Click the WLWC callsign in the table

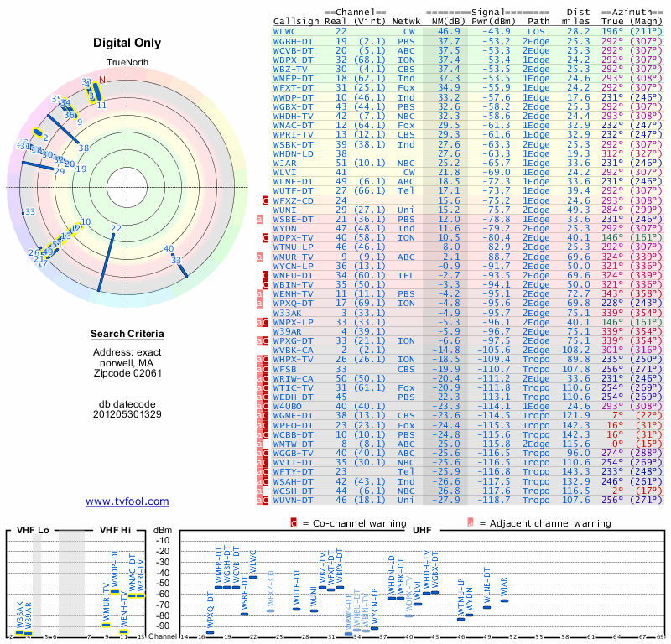click(x=285, y=31)
